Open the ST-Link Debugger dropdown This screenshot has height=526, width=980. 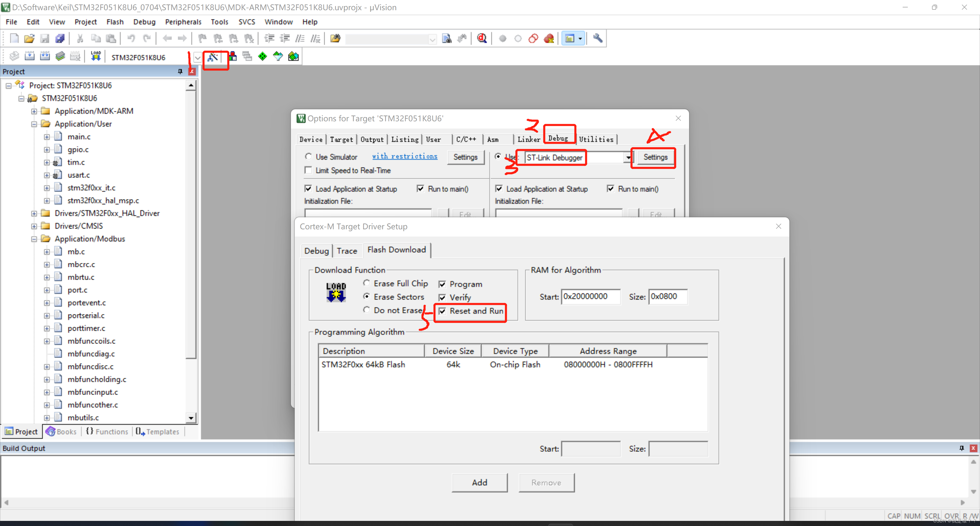tap(628, 158)
